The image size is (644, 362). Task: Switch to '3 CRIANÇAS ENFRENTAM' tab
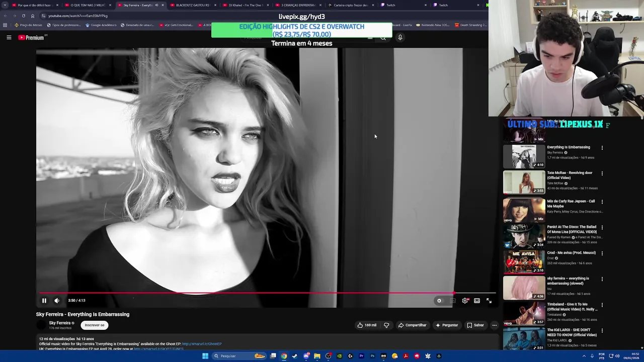click(298, 5)
